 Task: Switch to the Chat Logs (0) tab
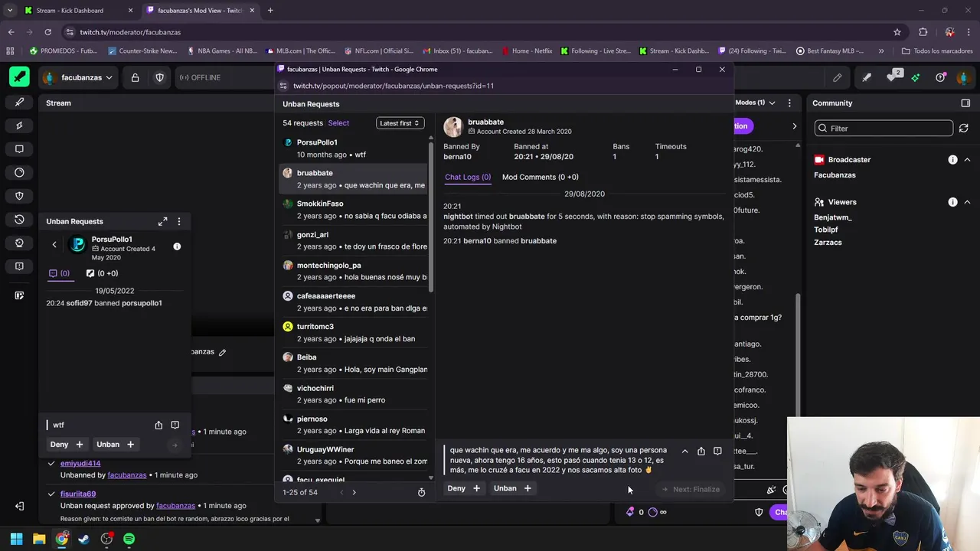click(x=468, y=177)
